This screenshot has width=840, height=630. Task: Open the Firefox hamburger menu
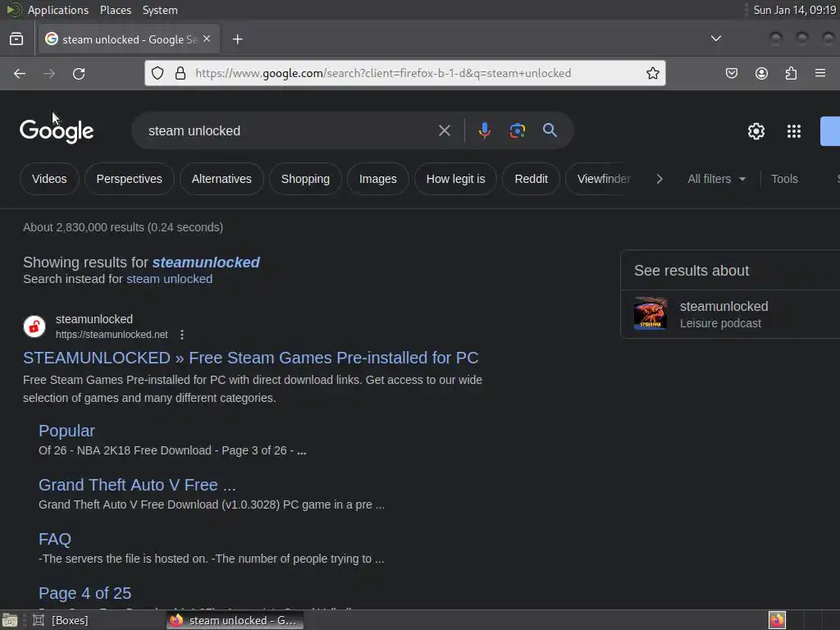click(820, 73)
